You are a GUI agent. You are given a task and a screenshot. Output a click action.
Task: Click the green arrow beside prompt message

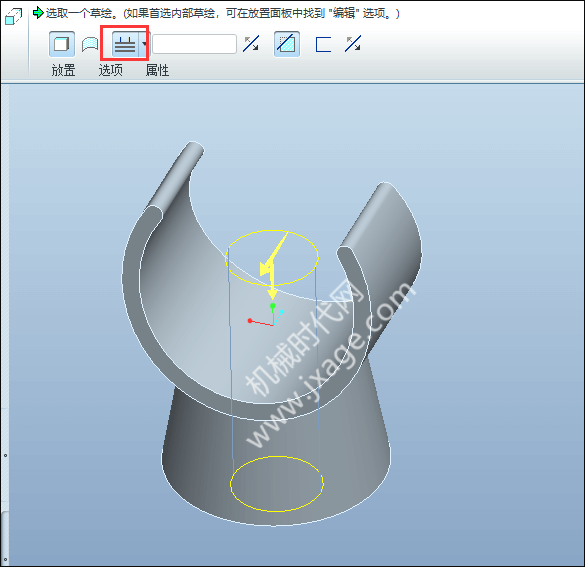click(38, 13)
